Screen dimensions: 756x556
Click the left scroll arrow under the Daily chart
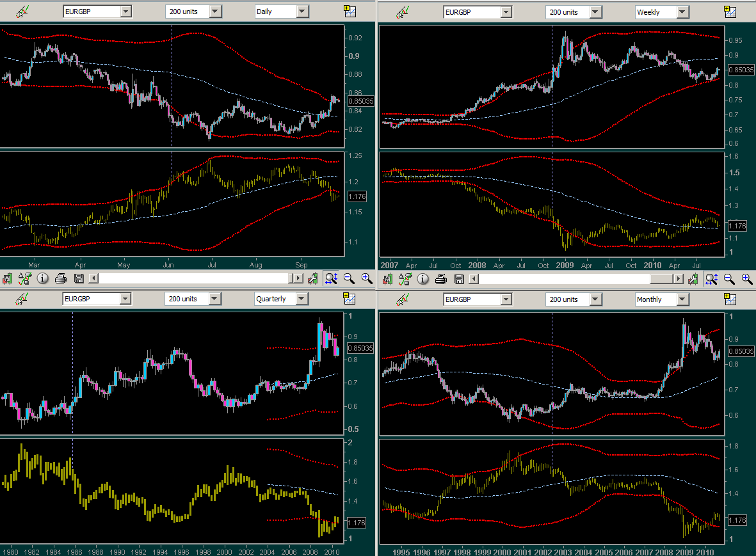93,278
